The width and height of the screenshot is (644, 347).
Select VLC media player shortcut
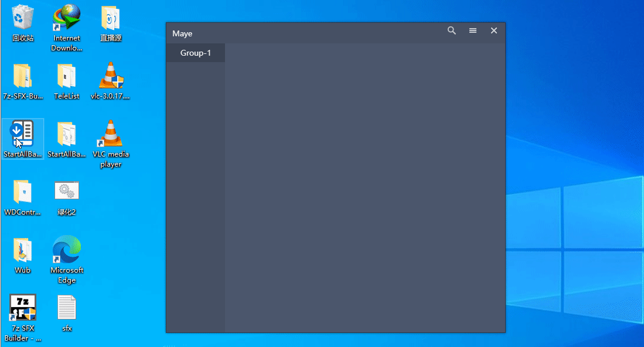(111, 144)
